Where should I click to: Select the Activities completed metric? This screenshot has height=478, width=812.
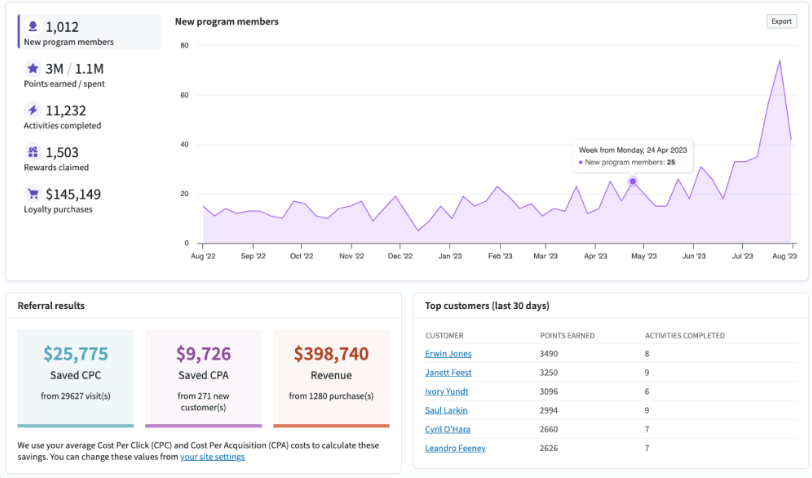tap(89, 116)
